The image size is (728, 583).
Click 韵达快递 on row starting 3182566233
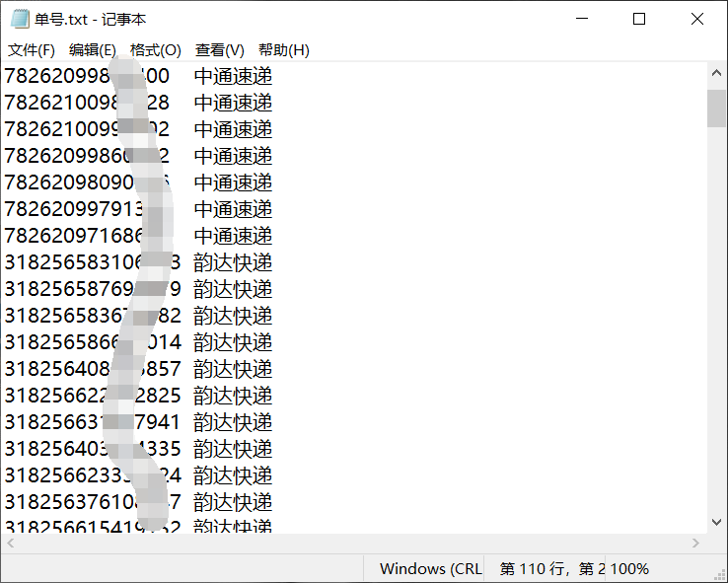point(233,476)
